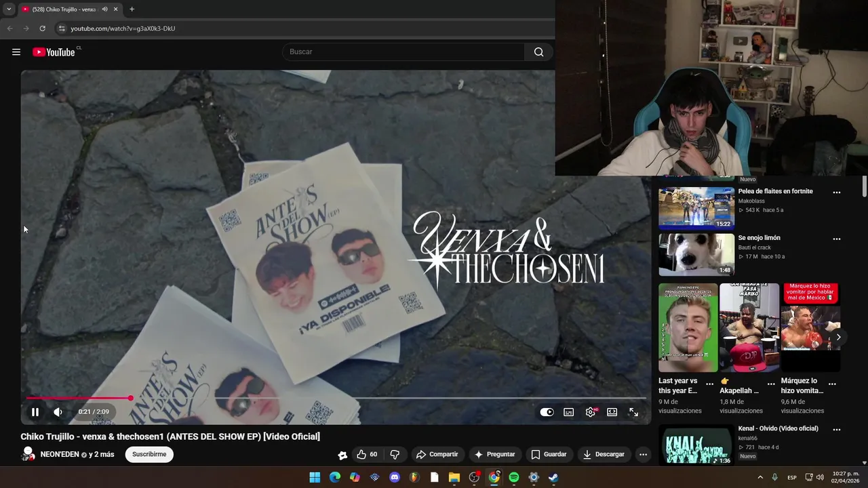The image size is (868, 488).
Task: Click the Descargar download button
Action: point(604,454)
